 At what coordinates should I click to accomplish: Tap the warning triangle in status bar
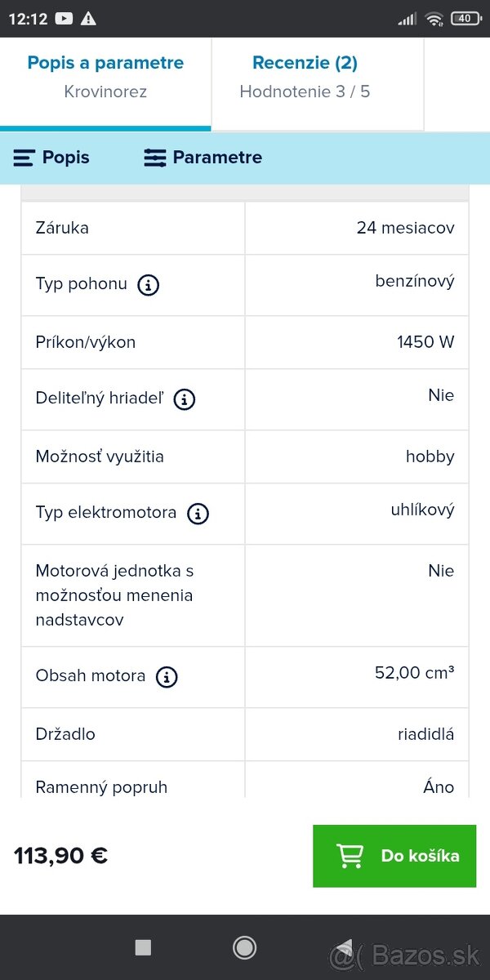pos(88,19)
